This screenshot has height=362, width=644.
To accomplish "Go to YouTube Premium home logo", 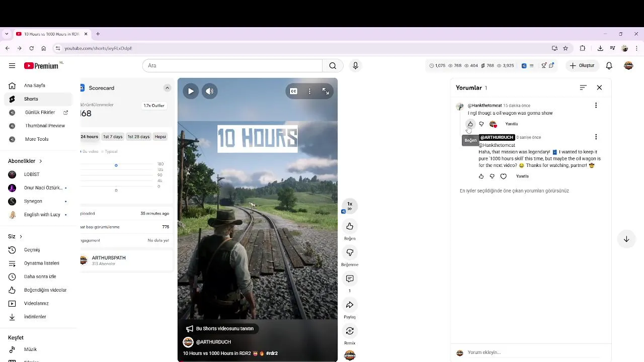I will [x=41, y=66].
